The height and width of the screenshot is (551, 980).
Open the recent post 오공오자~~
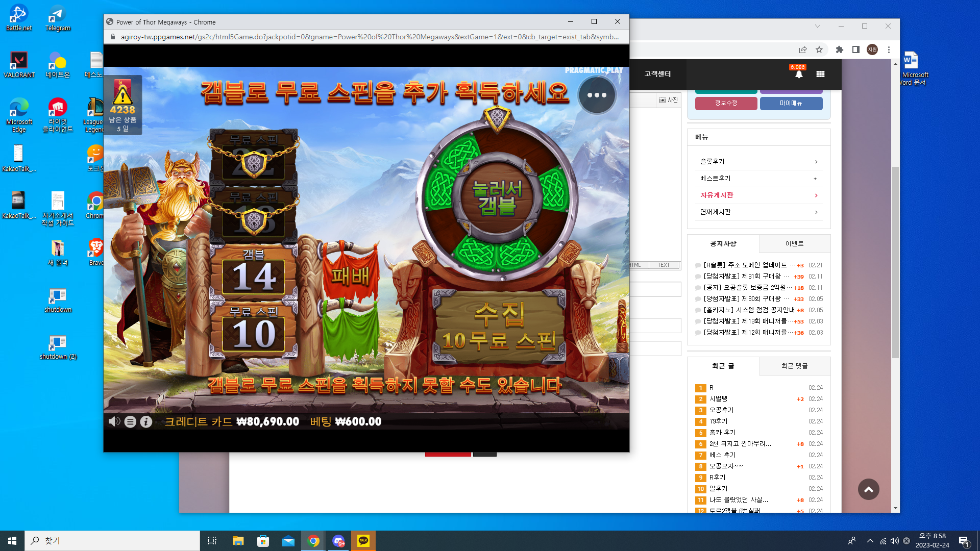click(x=726, y=466)
